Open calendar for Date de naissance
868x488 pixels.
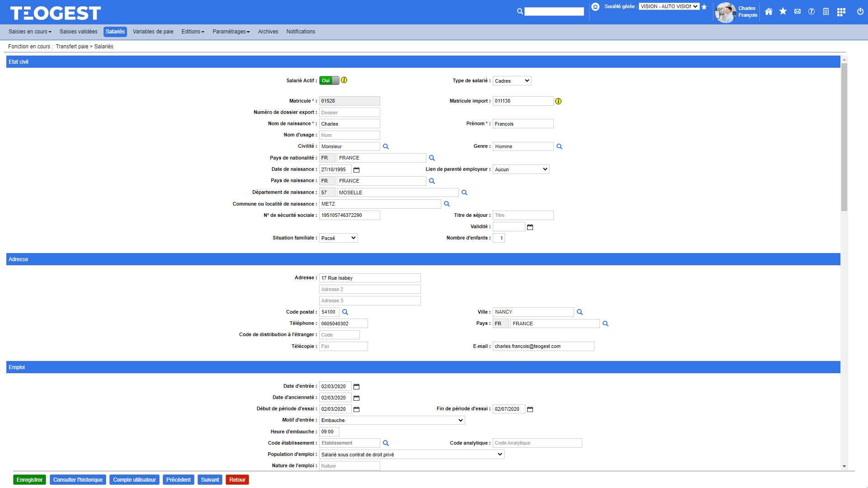pos(356,170)
